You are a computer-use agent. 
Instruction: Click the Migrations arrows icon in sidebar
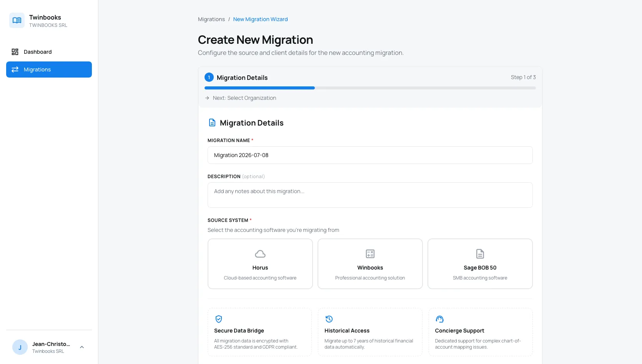coord(15,69)
